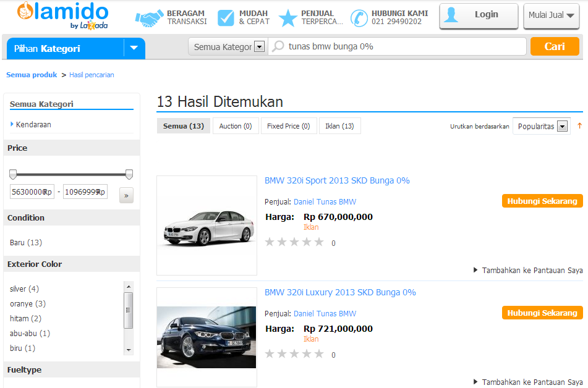This screenshot has width=588, height=388.
Task: Filter exterior color silver (4)
Action: (x=24, y=289)
